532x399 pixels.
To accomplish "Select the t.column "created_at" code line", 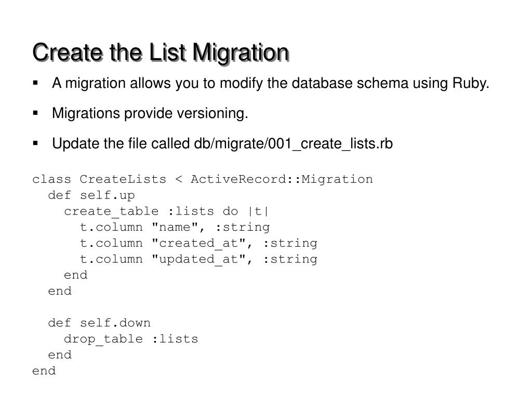I will [198, 243].
